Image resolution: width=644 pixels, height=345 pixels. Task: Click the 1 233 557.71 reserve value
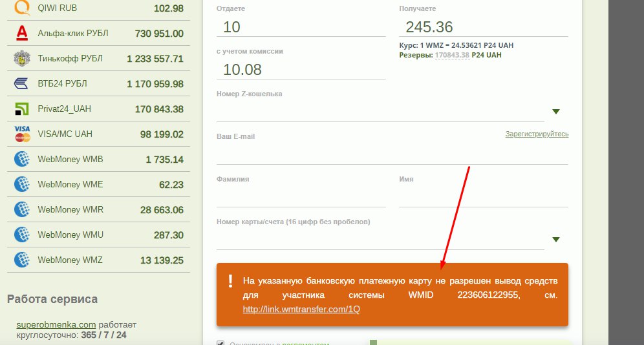pyautogui.click(x=155, y=59)
